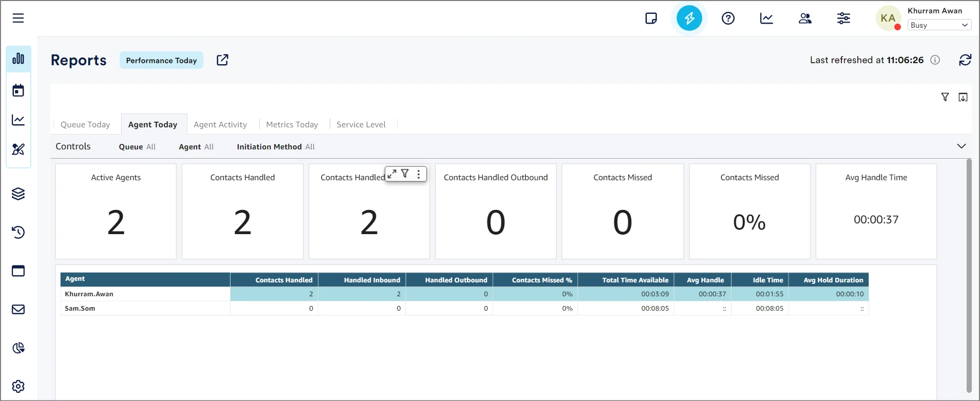This screenshot has width=980, height=401.
Task: Expand the Controls panel chevron
Action: point(962,146)
